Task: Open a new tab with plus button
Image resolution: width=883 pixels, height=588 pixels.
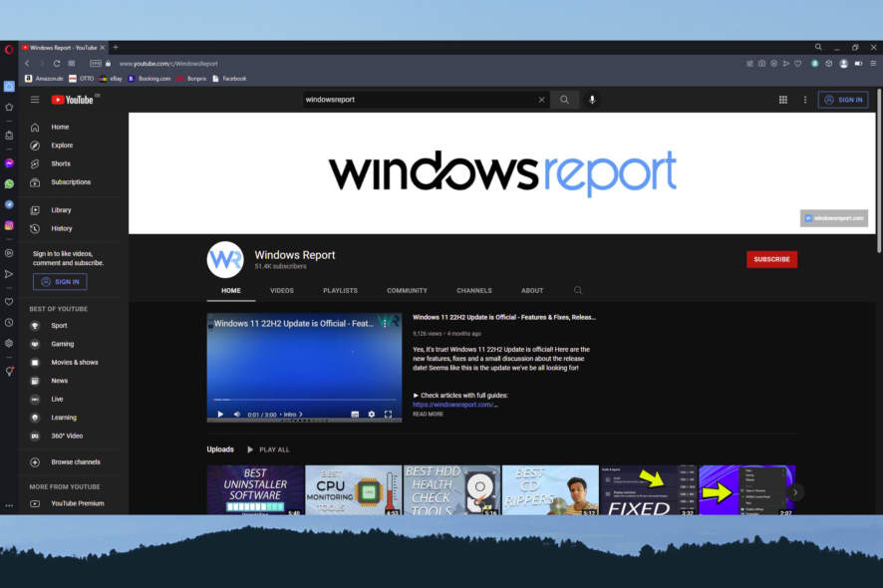Action: (116, 47)
